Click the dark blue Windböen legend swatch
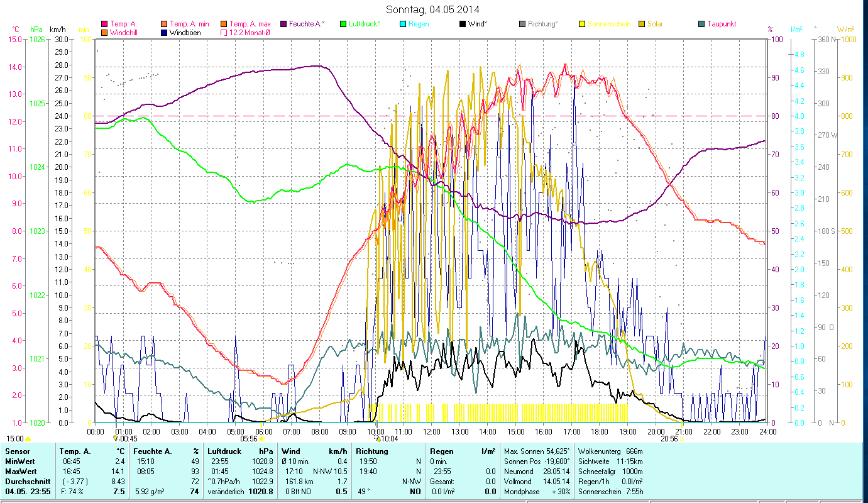This screenshot has width=868, height=503. (165, 32)
